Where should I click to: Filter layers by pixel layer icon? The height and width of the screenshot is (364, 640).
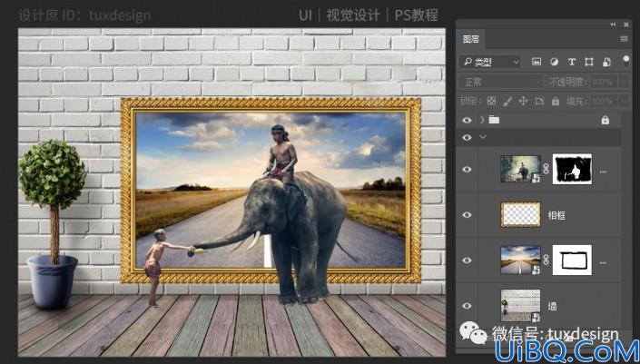pyautogui.click(x=537, y=62)
